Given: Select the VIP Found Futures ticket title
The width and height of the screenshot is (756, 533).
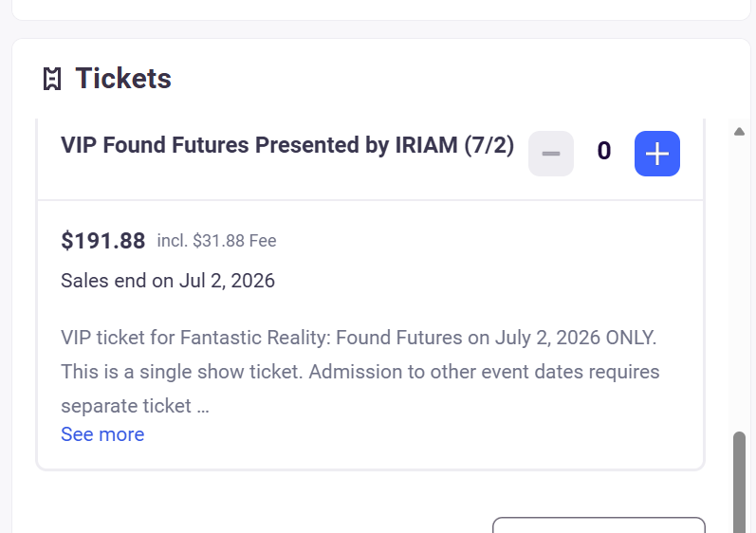Looking at the screenshot, I should click(x=286, y=145).
